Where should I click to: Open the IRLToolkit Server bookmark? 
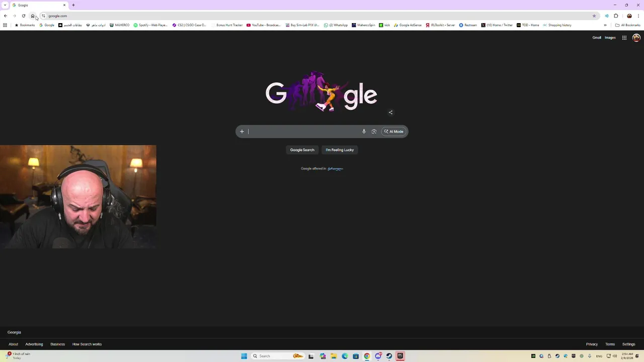[440, 25]
